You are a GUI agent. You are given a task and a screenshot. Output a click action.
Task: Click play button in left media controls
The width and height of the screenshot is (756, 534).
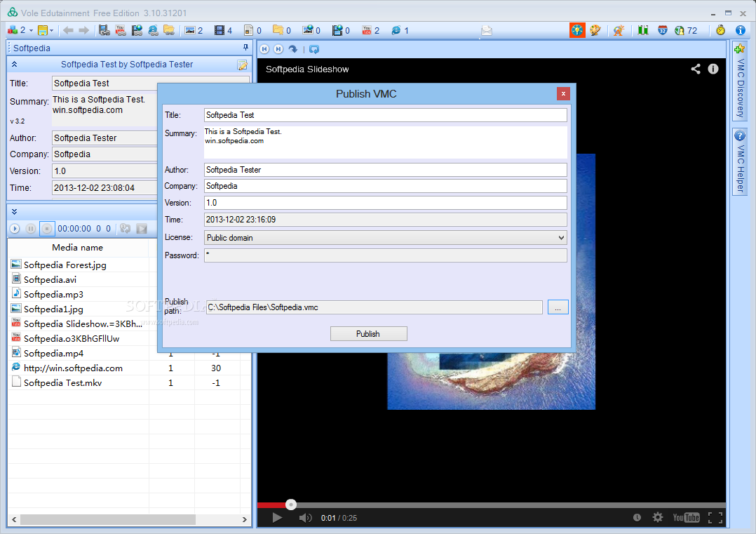click(15, 229)
